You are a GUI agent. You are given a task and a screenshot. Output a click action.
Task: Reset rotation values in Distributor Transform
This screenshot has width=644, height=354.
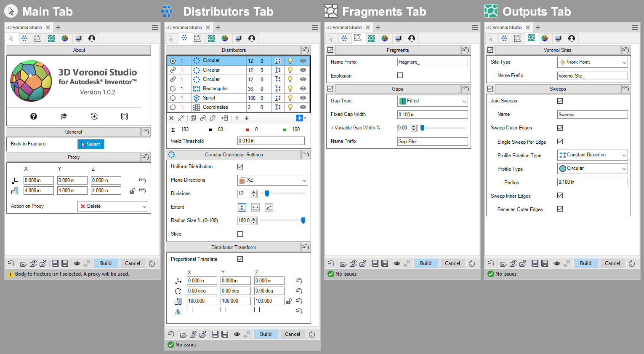pos(299,291)
